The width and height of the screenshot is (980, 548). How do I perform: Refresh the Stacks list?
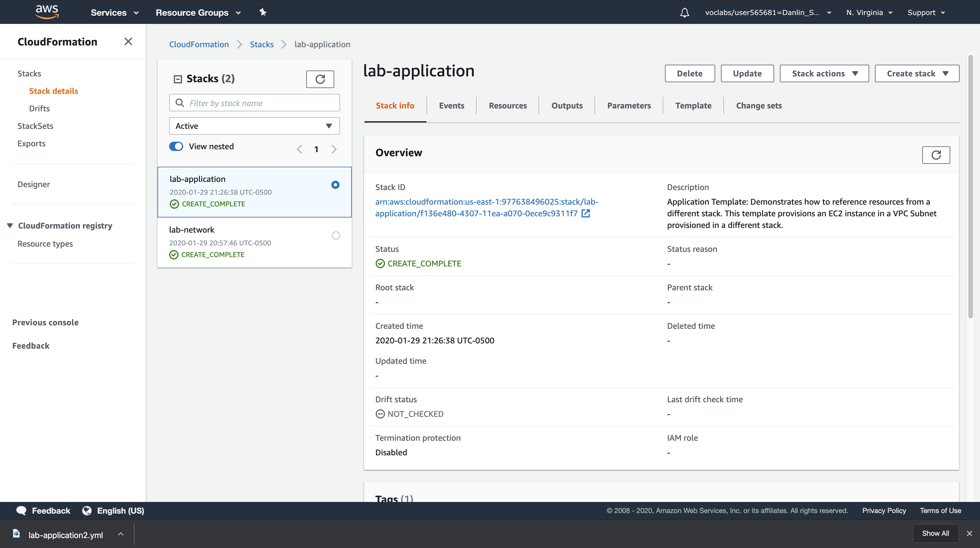point(320,79)
